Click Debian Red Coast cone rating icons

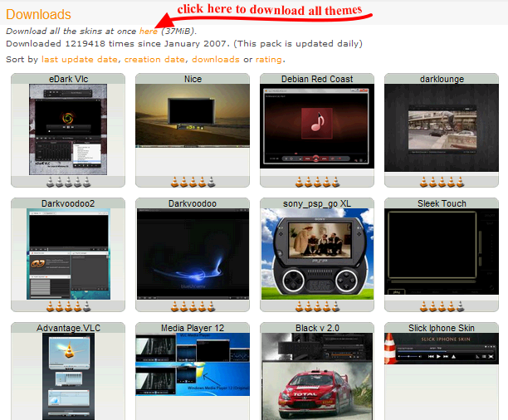(x=317, y=182)
